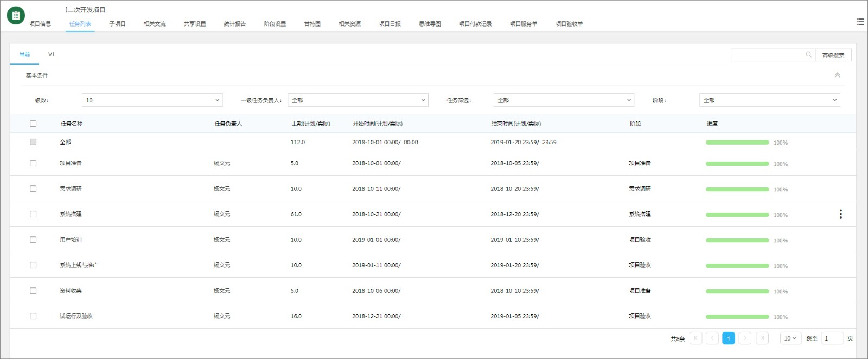This screenshot has width=868, height=359.
Task: Click the 用户培训 task name
Action: tap(71, 240)
